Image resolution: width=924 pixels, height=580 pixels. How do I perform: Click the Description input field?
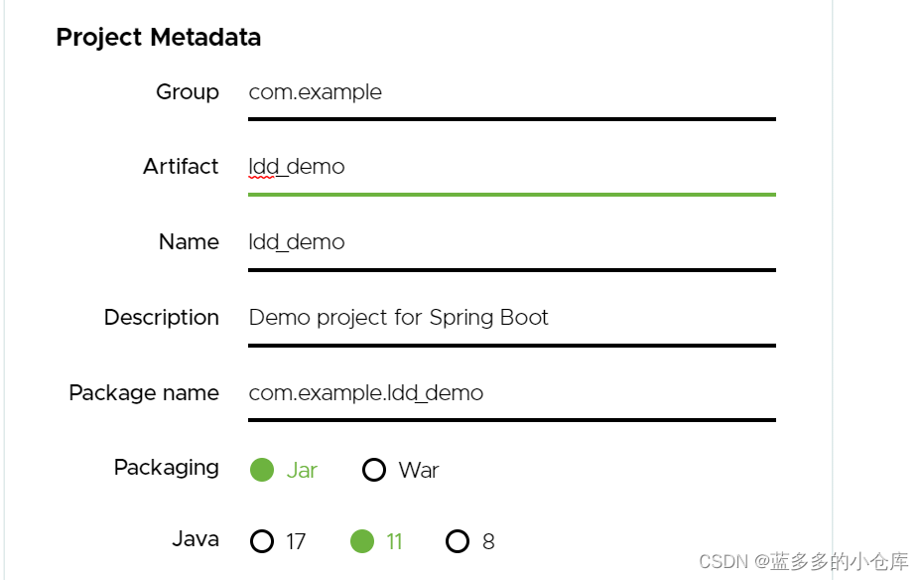click(496, 319)
